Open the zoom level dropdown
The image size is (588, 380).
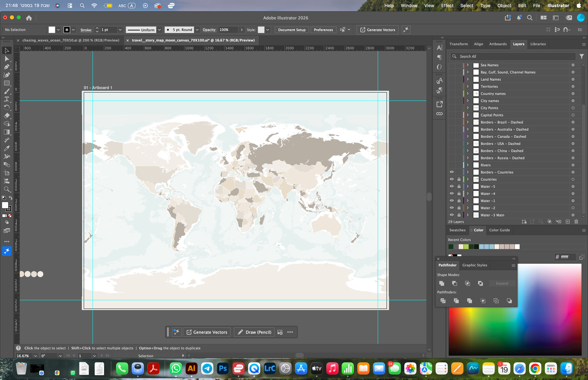pos(36,356)
